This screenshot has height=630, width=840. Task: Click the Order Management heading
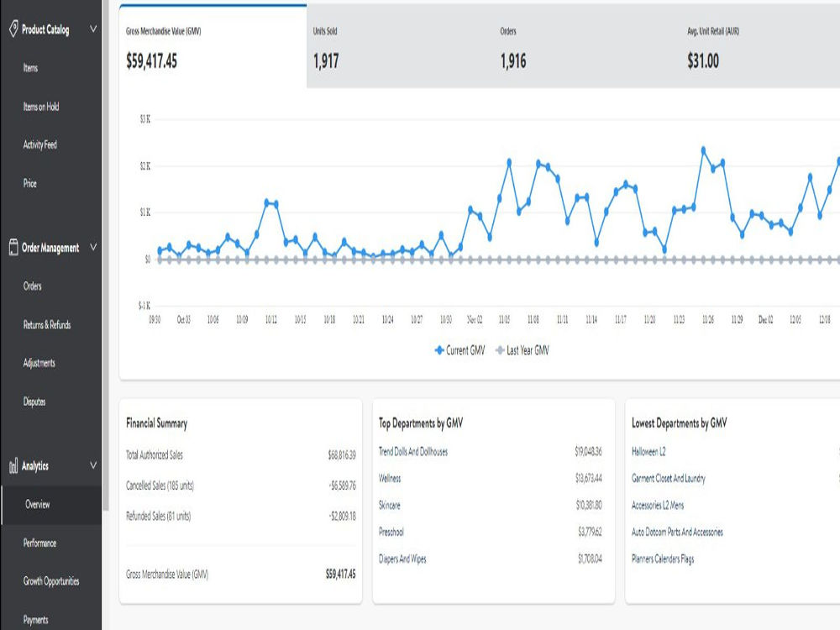(50, 248)
